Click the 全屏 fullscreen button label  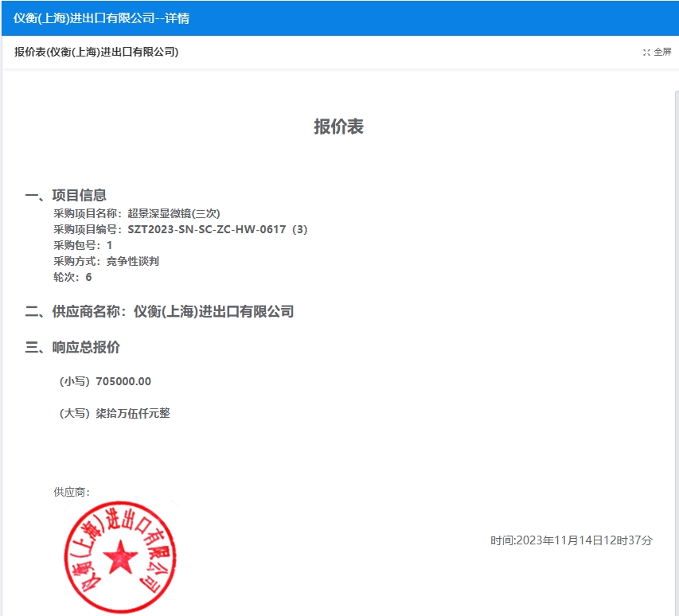pos(662,53)
